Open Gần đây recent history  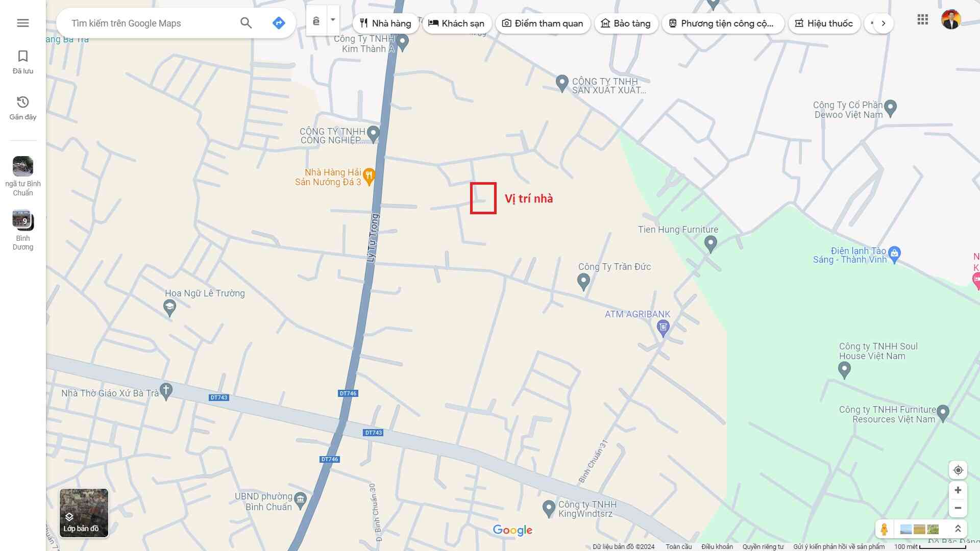[x=23, y=102]
